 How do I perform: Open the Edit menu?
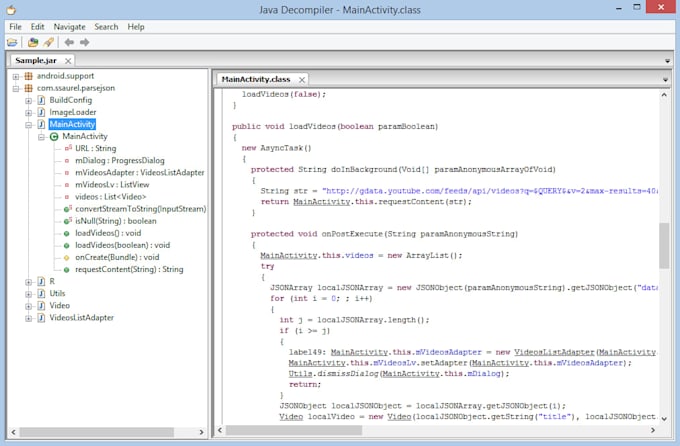37,27
